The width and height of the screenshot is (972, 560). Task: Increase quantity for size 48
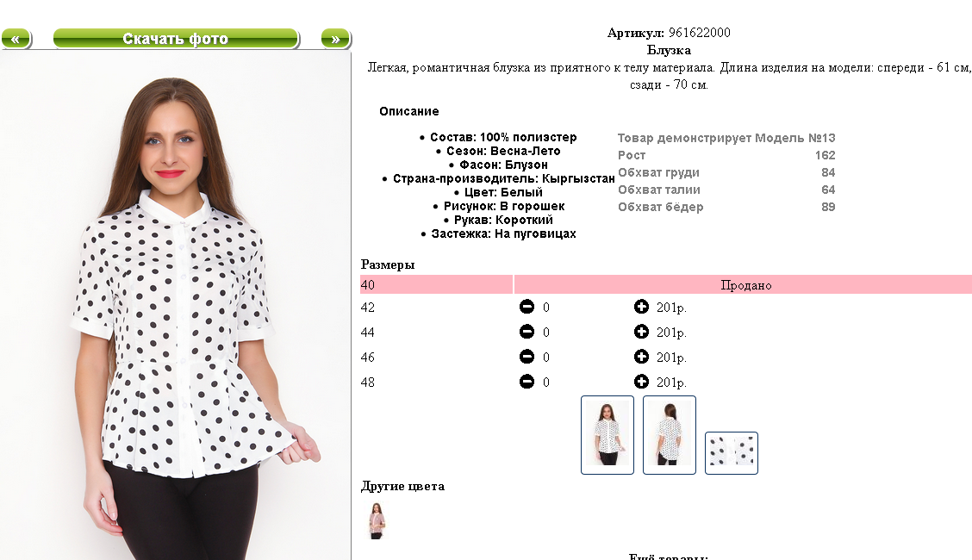[x=642, y=382]
